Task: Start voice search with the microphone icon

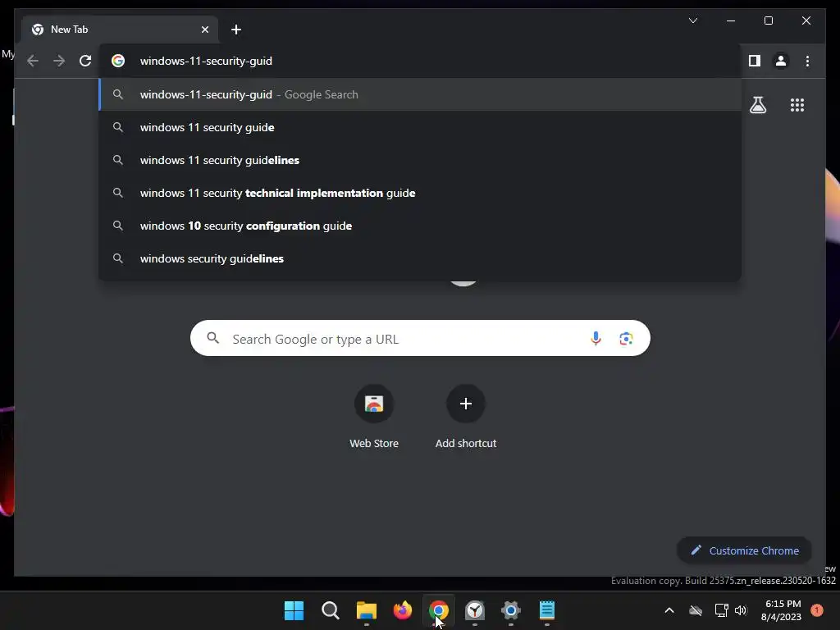Action: (596, 339)
